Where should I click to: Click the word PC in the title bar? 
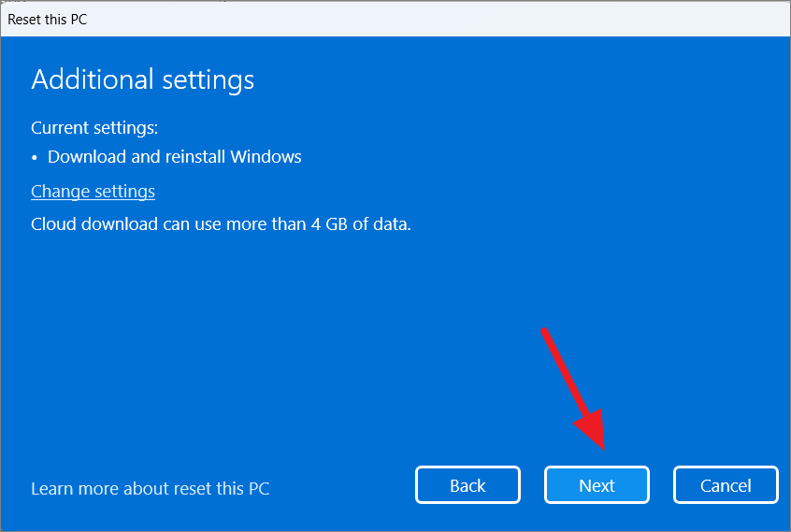coord(79,19)
